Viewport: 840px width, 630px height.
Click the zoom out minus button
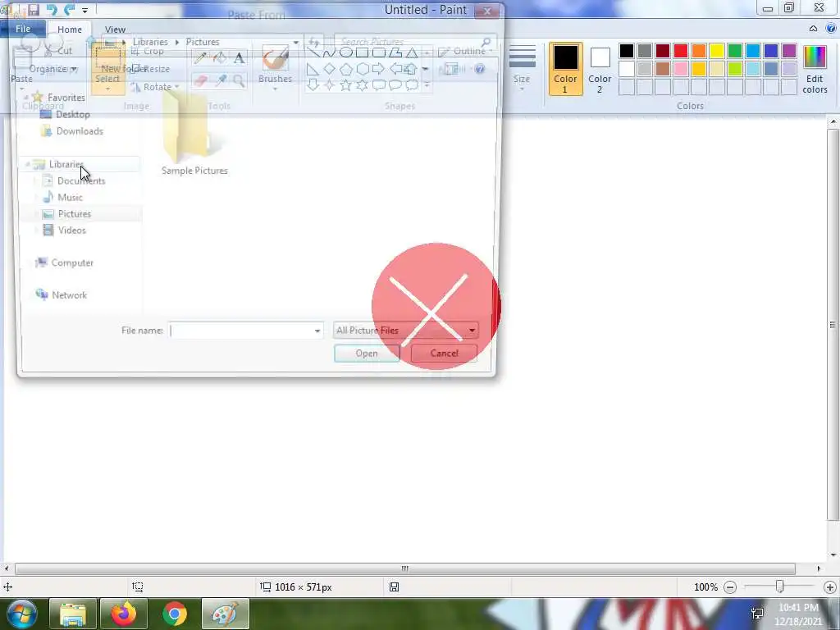[x=729, y=587]
